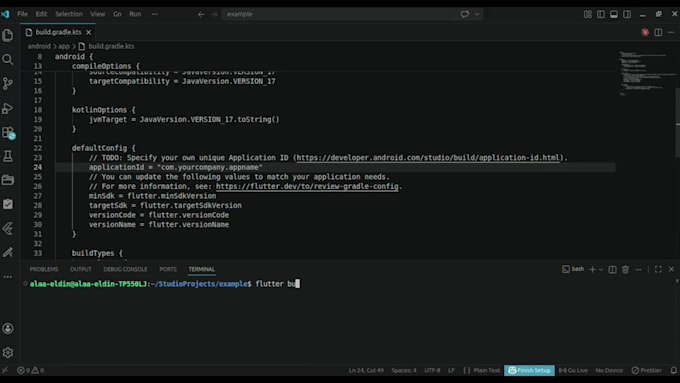Open the Testing flask view
Image resolution: width=680 pixels, height=383 pixels.
pyautogui.click(x=8, y=156)
